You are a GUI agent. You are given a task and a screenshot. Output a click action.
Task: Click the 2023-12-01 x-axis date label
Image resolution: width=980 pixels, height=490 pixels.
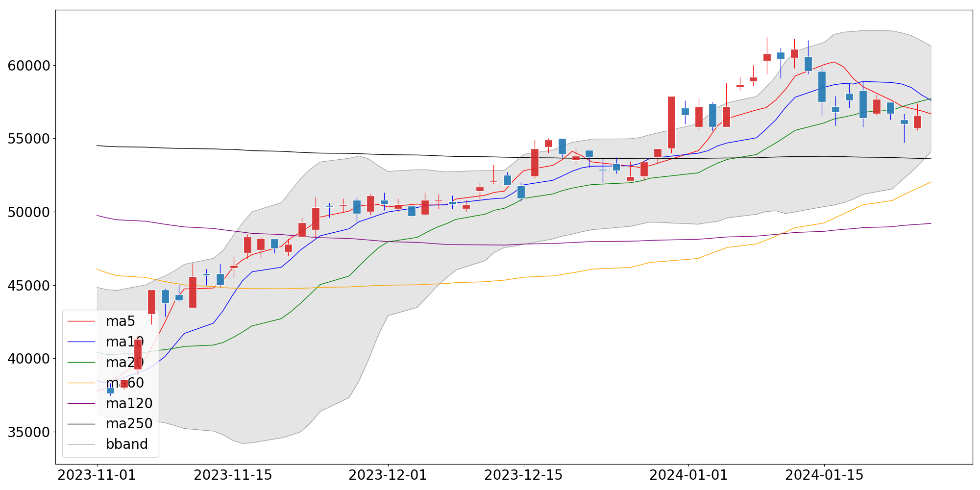pyautogui.click(x=388, y=476)
